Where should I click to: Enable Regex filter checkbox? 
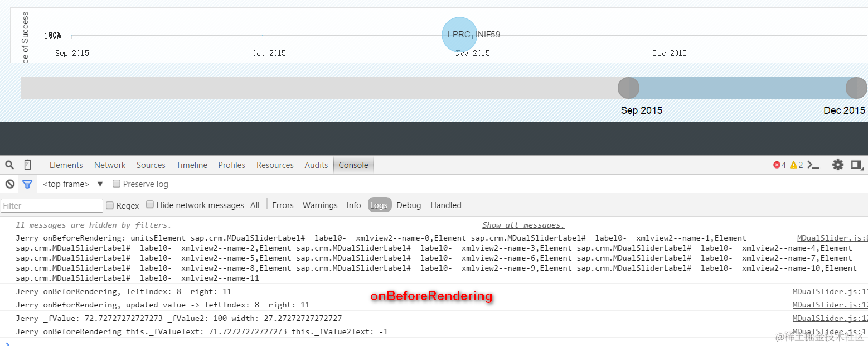click(x=110, y=205)
